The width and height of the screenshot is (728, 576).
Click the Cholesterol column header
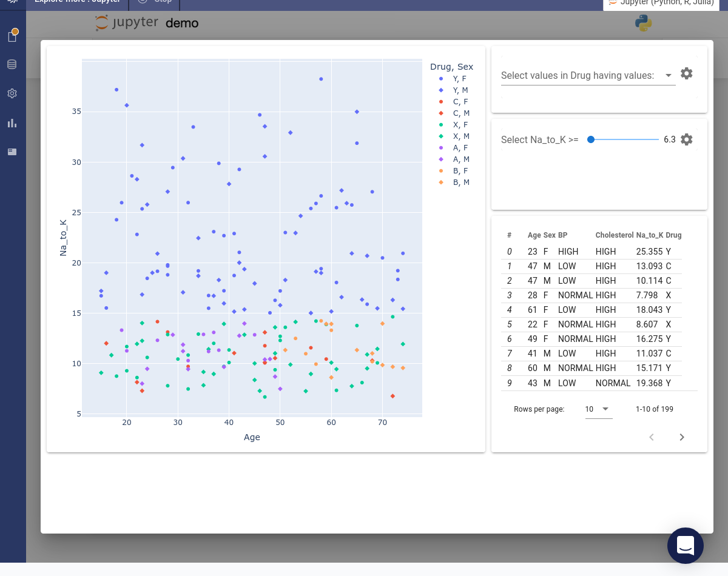[x=615, y=235]
